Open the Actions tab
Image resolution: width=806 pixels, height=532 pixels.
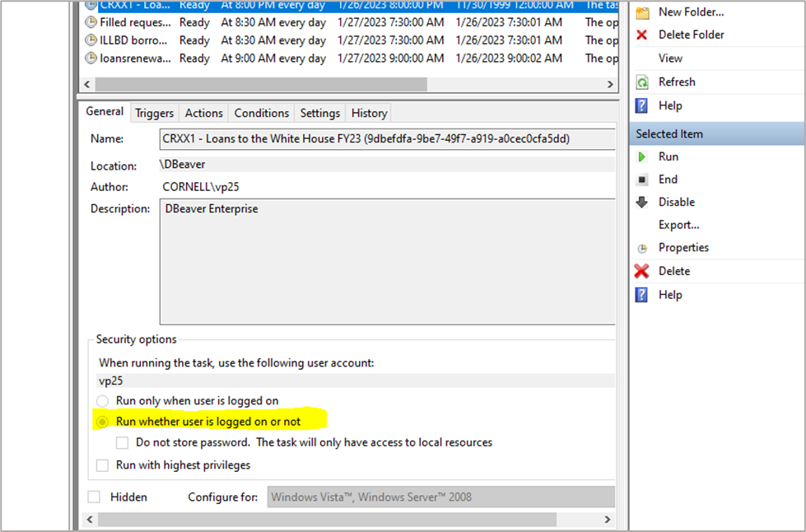point(203,113)
